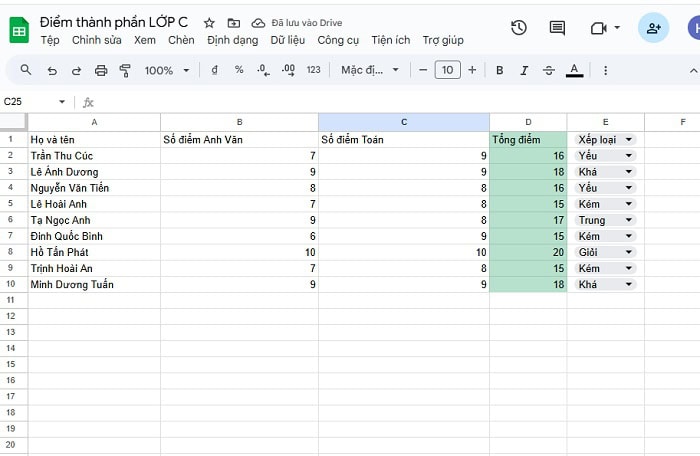
Task: Expand the font family dropdown
Action: tap(369, 70)
